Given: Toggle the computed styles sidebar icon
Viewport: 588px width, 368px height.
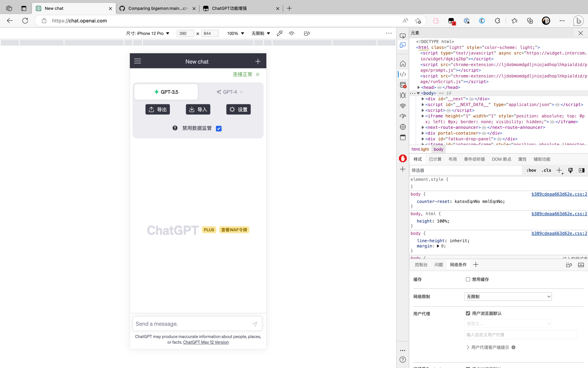Looking at the screenshot, I should pos(582,170).
